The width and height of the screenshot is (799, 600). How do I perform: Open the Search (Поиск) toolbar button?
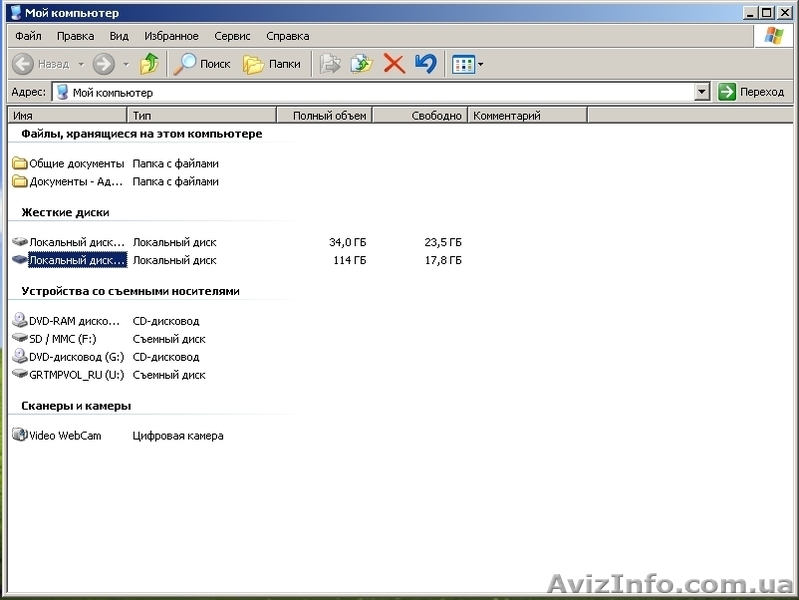pos(202,64)
